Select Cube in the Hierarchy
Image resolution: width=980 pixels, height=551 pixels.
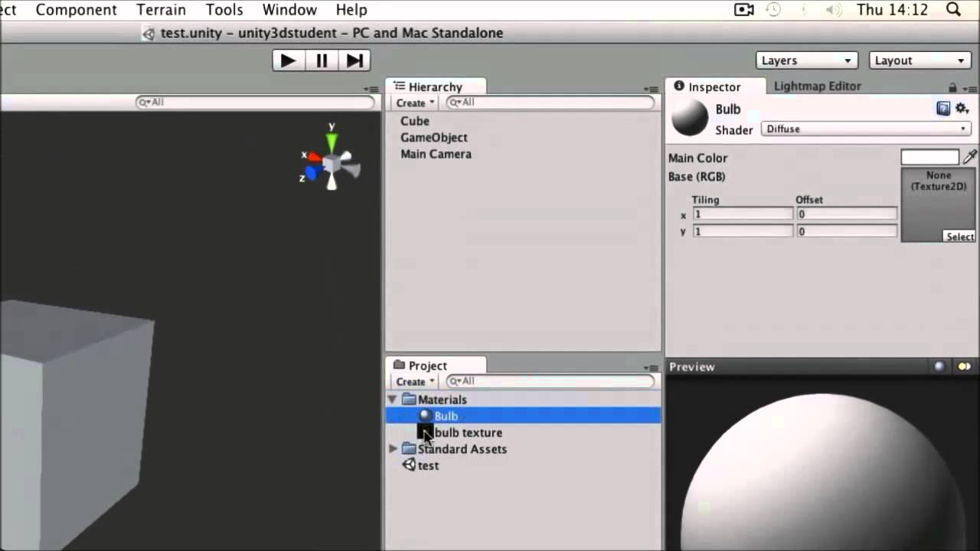coord(414,121)
